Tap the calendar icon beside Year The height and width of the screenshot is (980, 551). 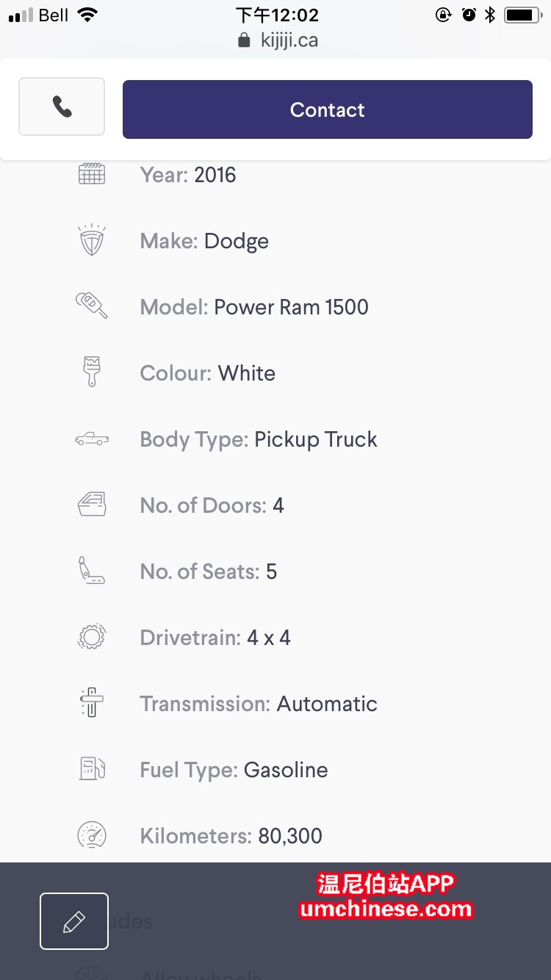(x=92, y=174)
